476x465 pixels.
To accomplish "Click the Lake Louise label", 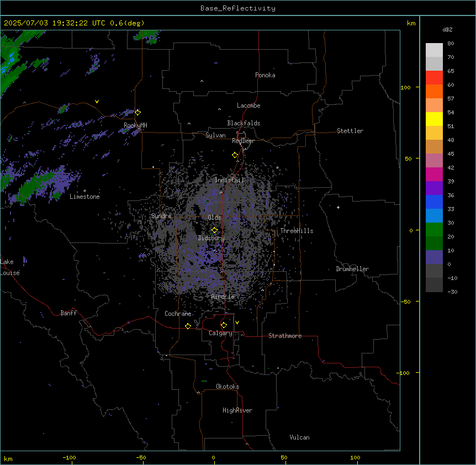I will pyautogui.click(x=10, y=267).
